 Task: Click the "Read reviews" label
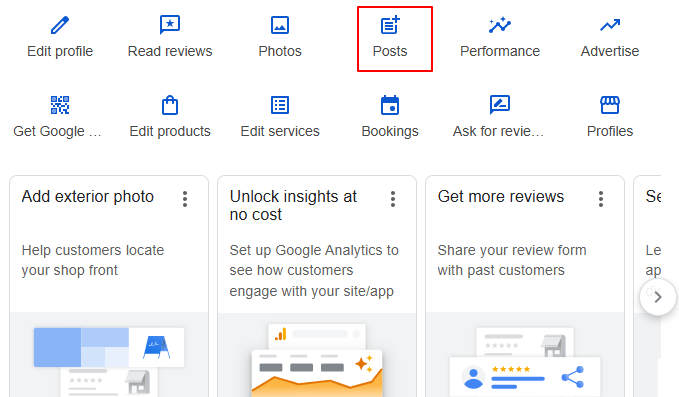pos(170,51)
